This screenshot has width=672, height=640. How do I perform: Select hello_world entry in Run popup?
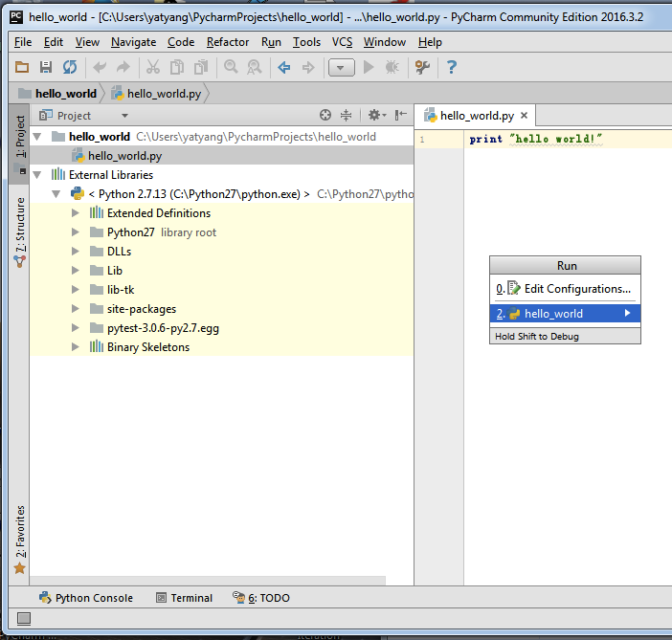565,314
